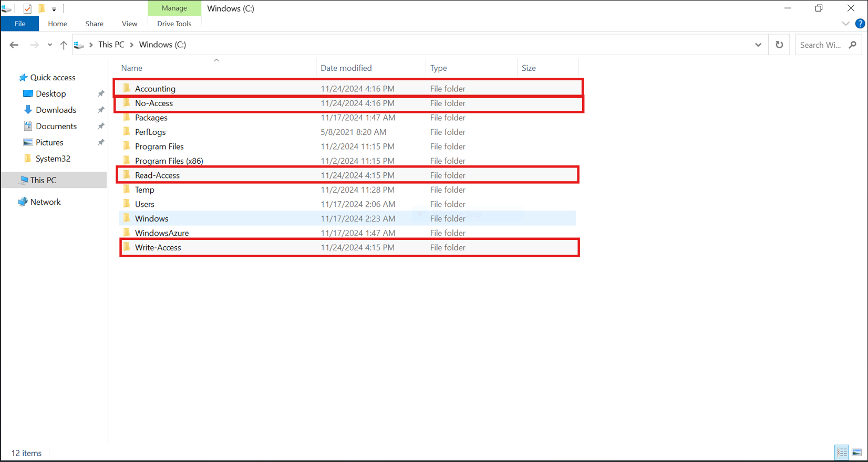The image size is (868, 462).
Task: Switch to the Home ribbon tab
Action: (x=57, y=24)
